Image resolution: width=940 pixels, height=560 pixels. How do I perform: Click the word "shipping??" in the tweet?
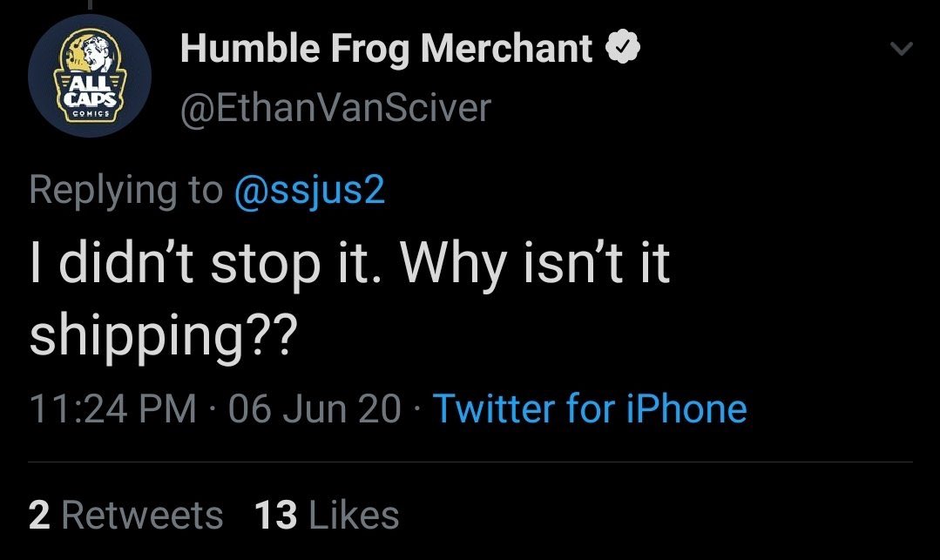click(163, 334)
